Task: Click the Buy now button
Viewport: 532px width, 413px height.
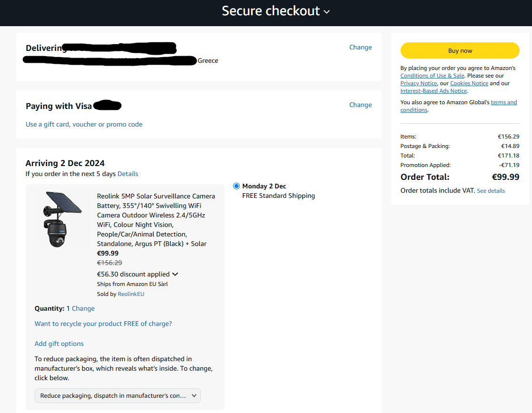Action: (x=460, y=50)
